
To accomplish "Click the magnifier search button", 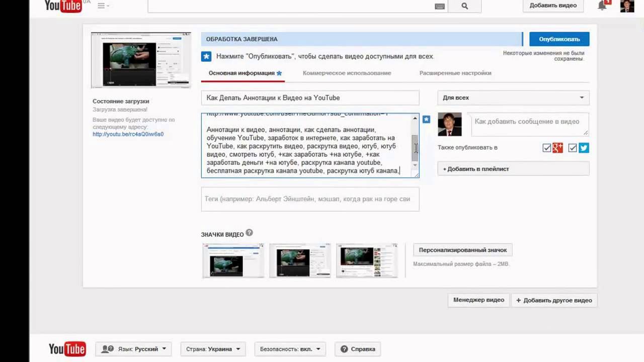I will [464, 6].
